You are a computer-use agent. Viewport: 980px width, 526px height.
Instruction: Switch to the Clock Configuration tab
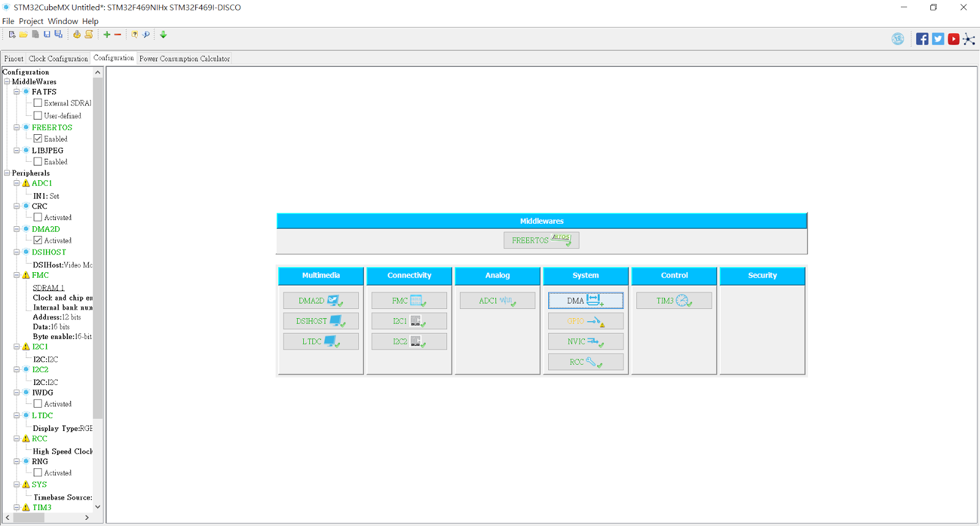click(x=58, y=59)
